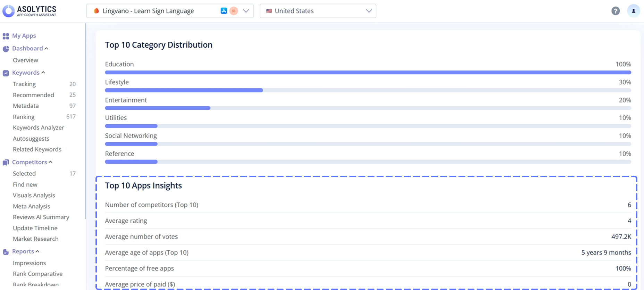Click the Lifestyle category progress bar
Viewport: 644px width, 290px height.
368,90
